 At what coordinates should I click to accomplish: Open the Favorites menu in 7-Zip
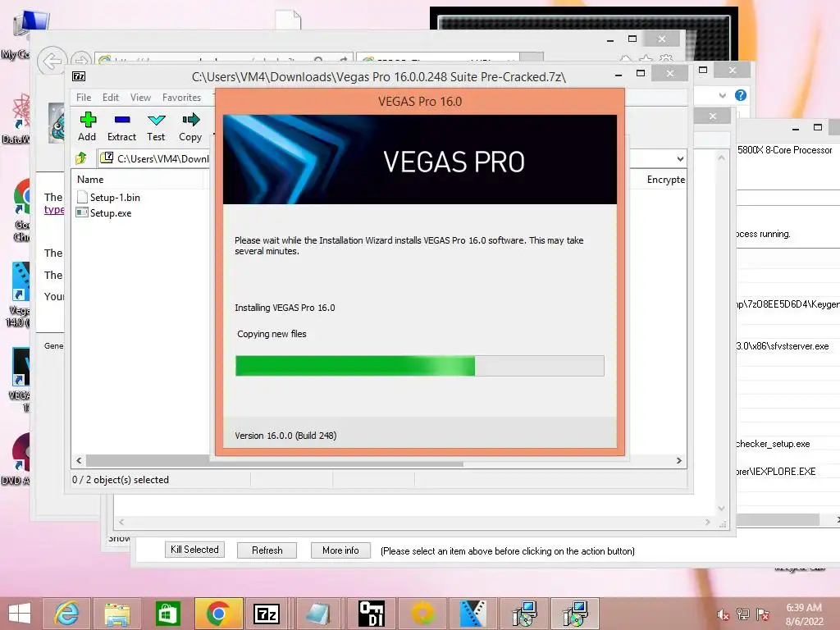coord(181,98)
